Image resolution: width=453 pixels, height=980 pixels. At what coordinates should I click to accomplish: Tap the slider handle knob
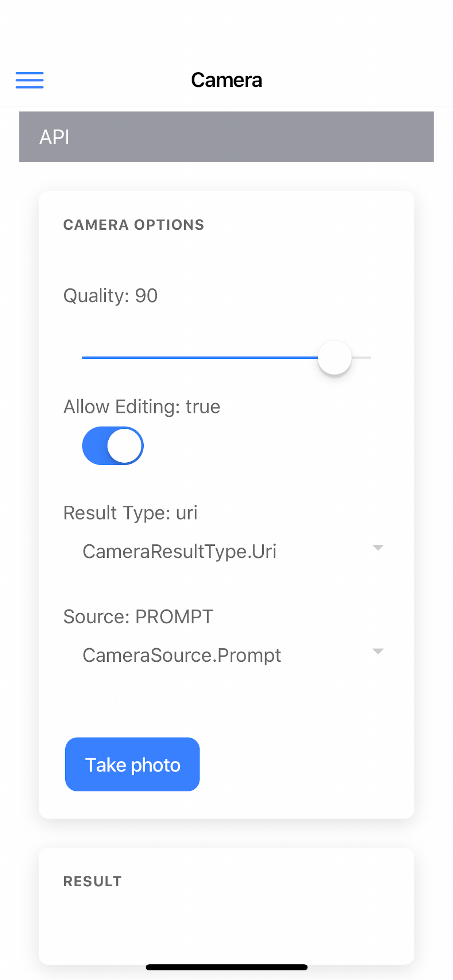334,358
